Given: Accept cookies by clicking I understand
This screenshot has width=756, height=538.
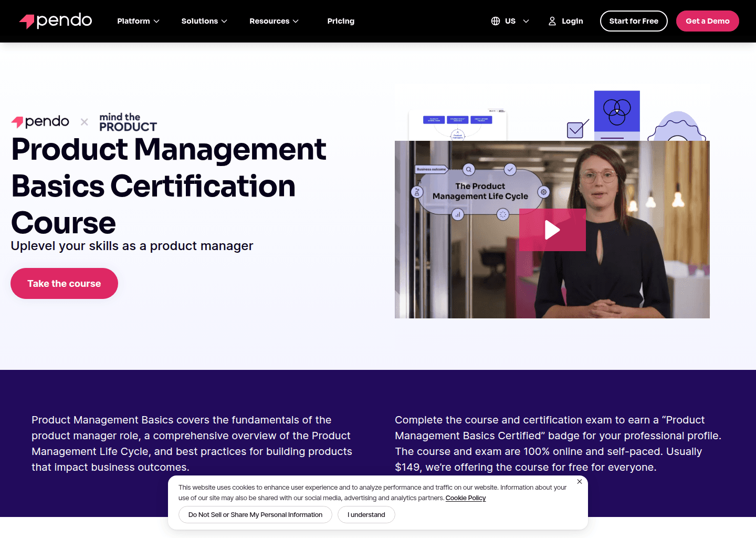Looking at the screenshot, I should 366,514.
